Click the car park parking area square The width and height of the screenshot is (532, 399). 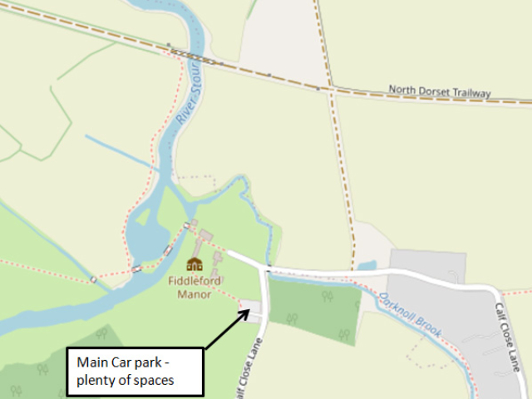tap(250, 306)
